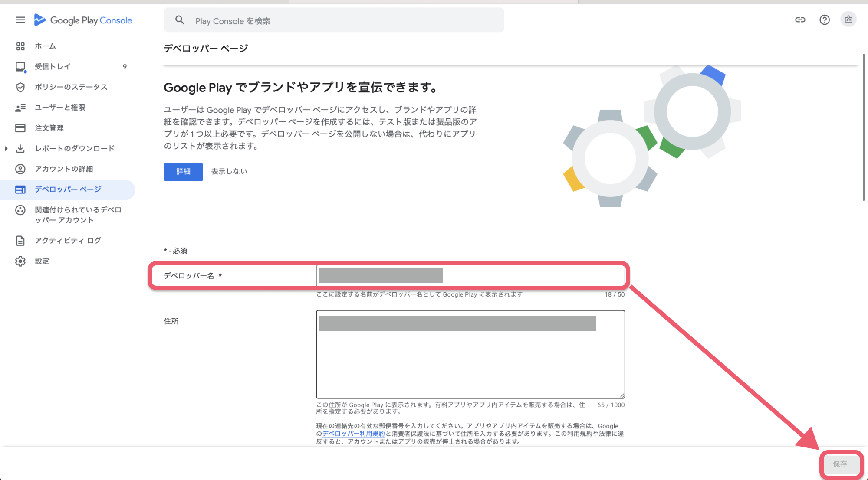
Task: Click the users and permissions icon
Action: pyautogui.click(x=20, y=108)
